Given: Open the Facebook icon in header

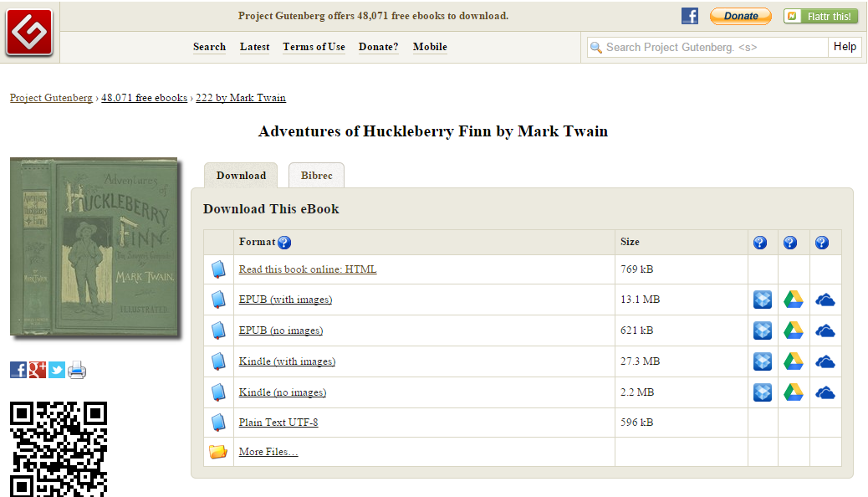Looking at the screenshot, I should click(690, 16).
